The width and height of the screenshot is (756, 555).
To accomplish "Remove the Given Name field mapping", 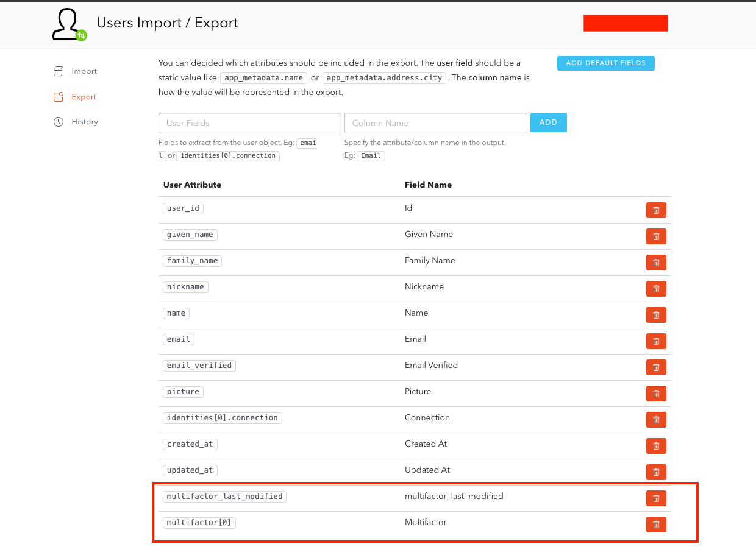I will (x=656, y=236).
